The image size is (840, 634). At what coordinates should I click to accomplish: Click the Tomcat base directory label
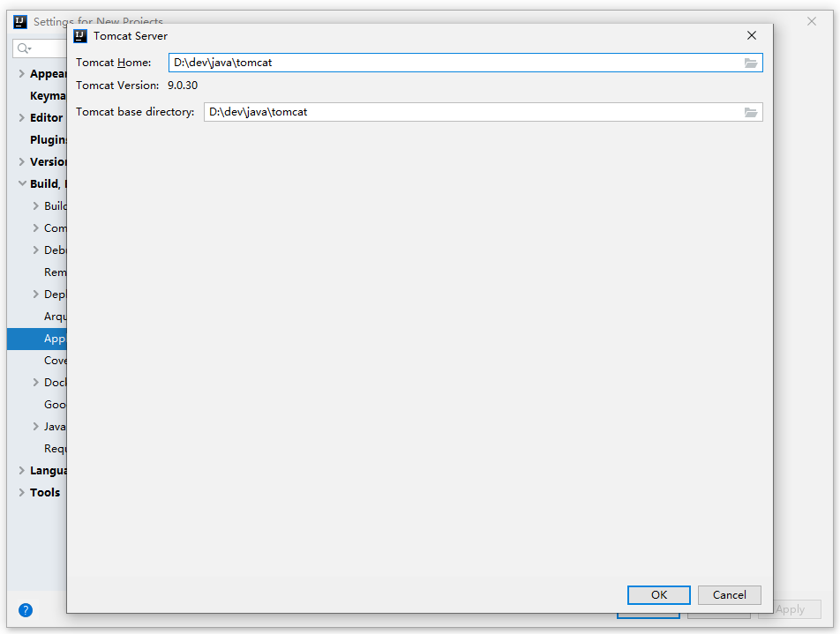coord(135,112)
